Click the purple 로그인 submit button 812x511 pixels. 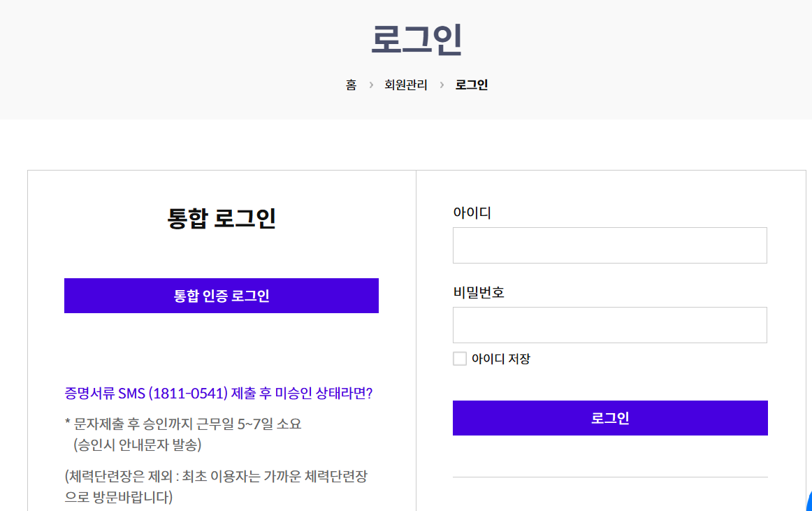click(x=610, y=418)
